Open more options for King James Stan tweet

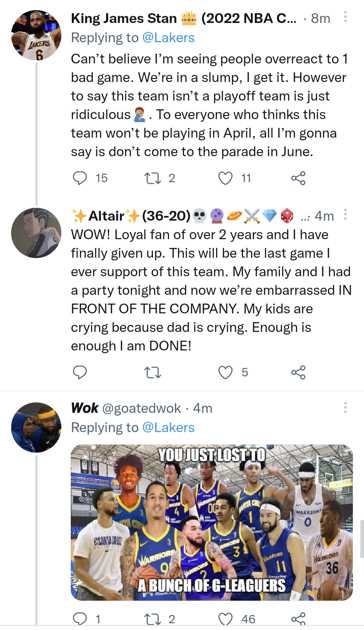click(x=345, y=17)
